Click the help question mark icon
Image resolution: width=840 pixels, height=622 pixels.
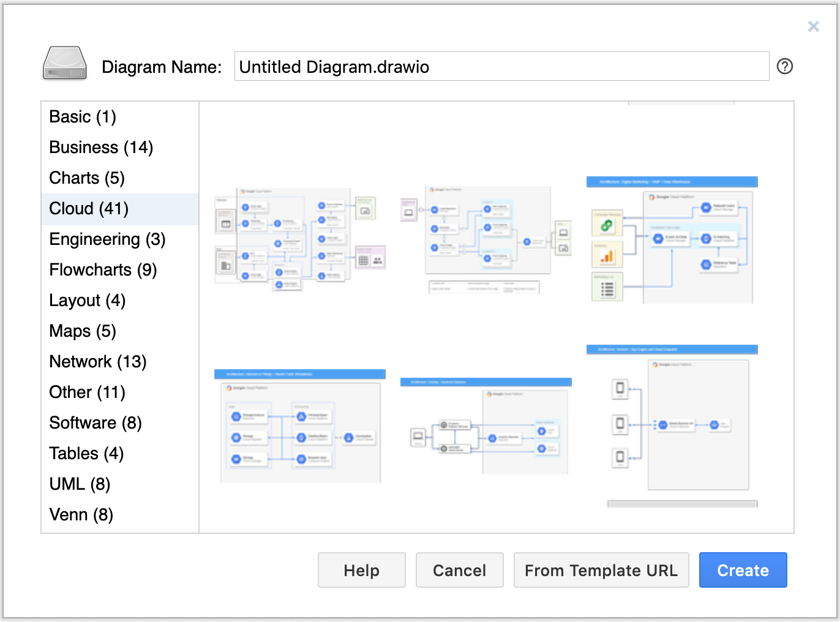click(x=785, y=66)
